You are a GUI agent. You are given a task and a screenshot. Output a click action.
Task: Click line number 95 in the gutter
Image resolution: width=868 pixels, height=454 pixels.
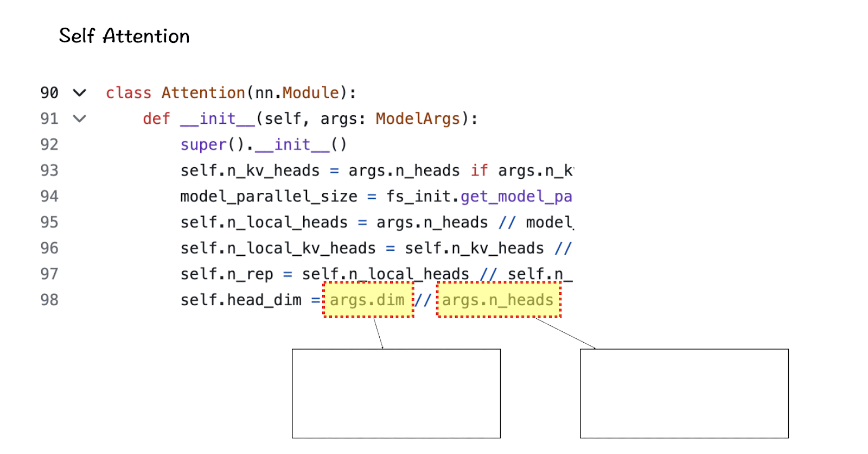(49, 222)
